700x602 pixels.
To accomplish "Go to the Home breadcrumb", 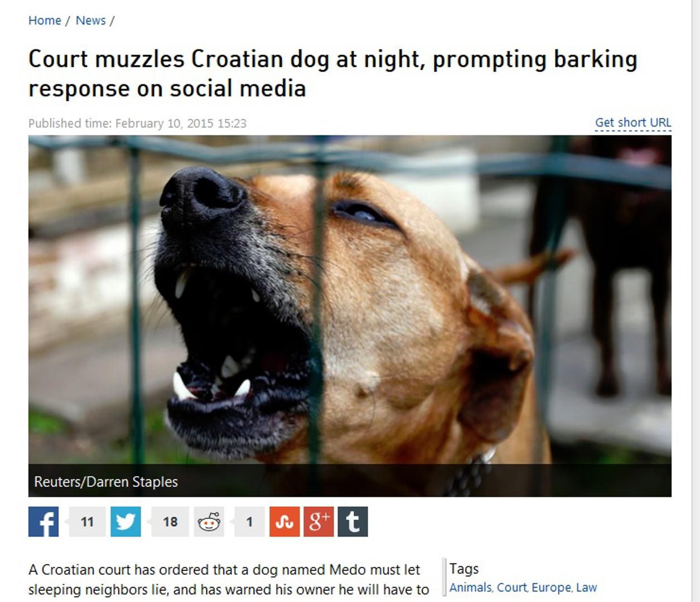I will [45, 21].
